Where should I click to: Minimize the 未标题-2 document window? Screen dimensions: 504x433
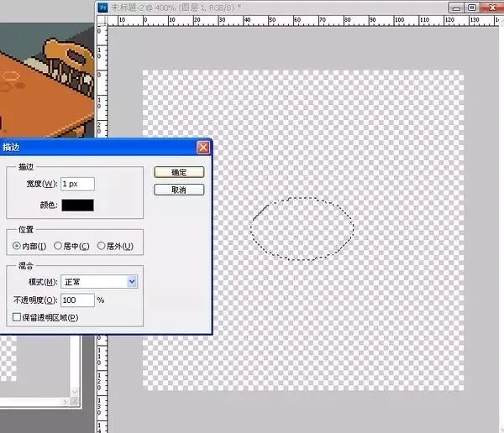pos(455,8)
